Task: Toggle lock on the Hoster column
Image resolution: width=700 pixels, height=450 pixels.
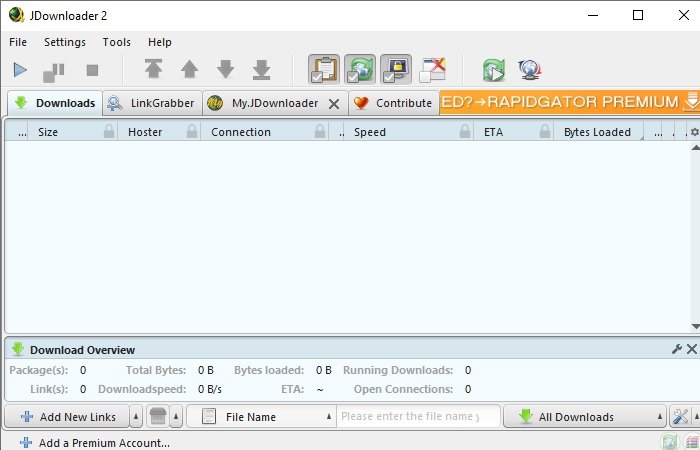Action: coord(192,131)
